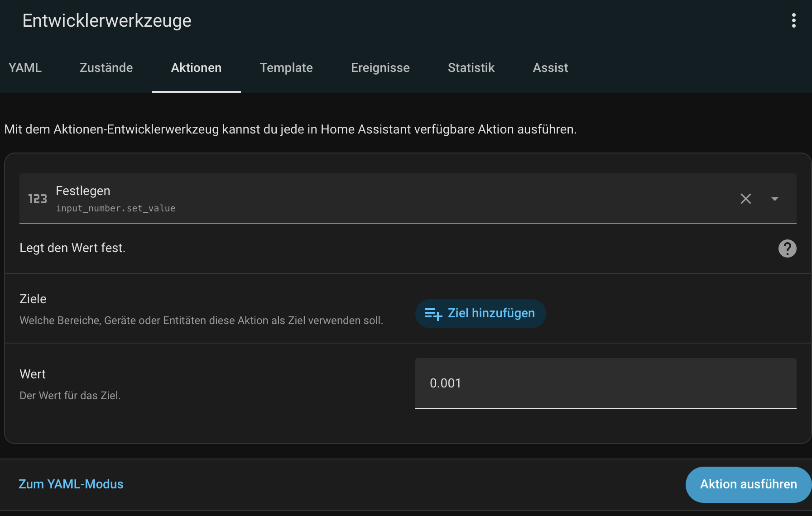Image resolution: width=812 pixels, height=516 pixels.
Task: Click the input_number.set_value identifier text
Action: pos(115,209)
